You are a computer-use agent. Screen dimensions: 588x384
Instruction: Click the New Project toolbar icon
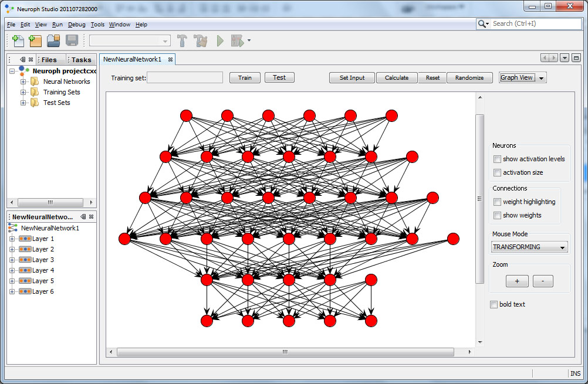[36, 40]
